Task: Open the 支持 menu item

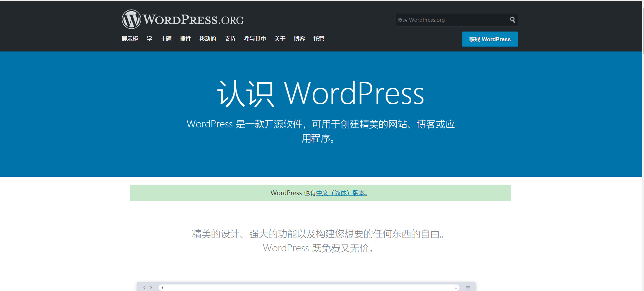Action: coord(230,39)
